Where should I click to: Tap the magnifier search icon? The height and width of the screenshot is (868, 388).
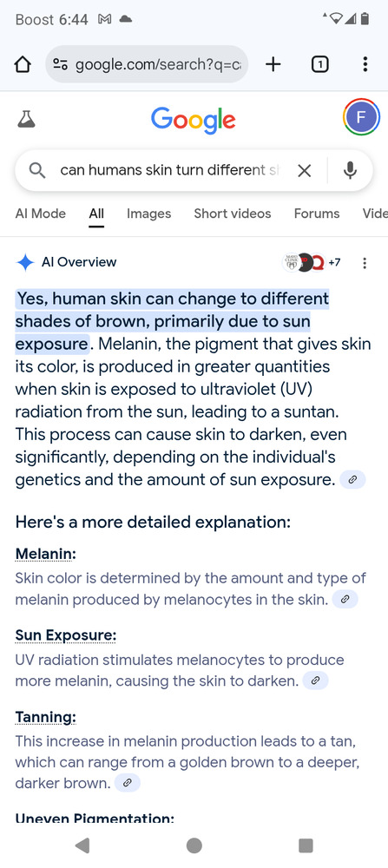(37, 170)
